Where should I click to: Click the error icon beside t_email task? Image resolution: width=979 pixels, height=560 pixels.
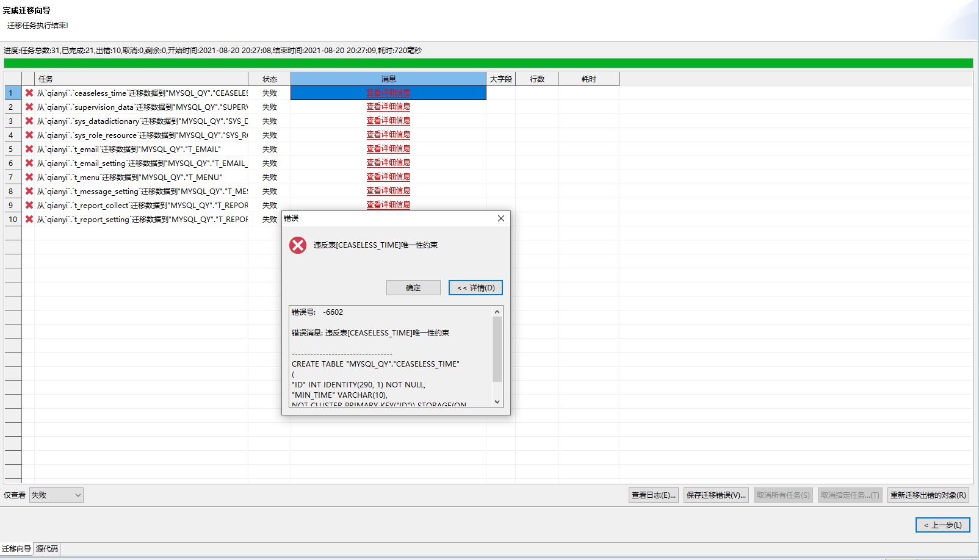(x=29, y=149)
